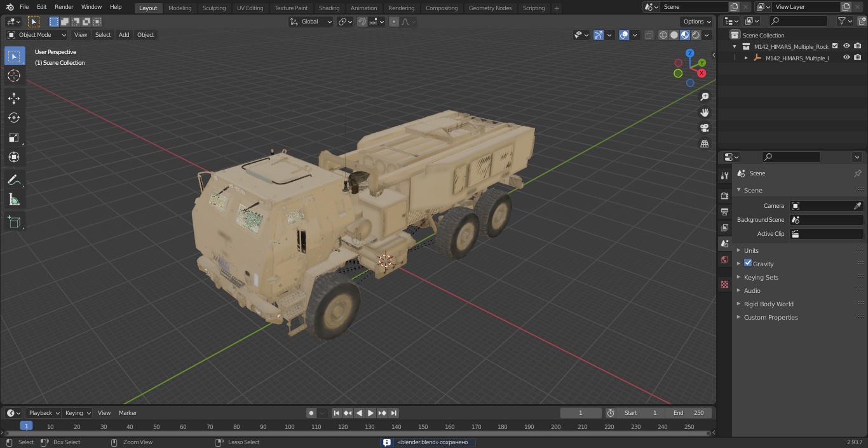Click the outliner search field
The image size is (868, 448).
tap(797, 21)
